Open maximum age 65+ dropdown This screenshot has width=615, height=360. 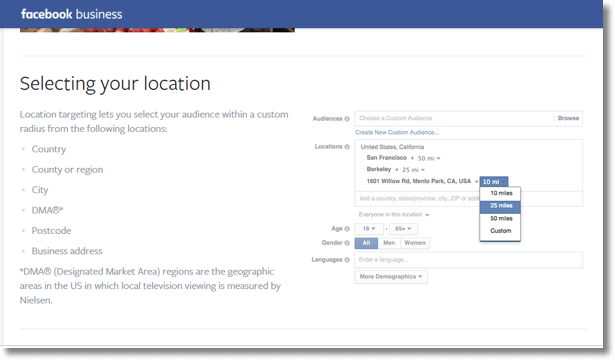tap(403, 229)
